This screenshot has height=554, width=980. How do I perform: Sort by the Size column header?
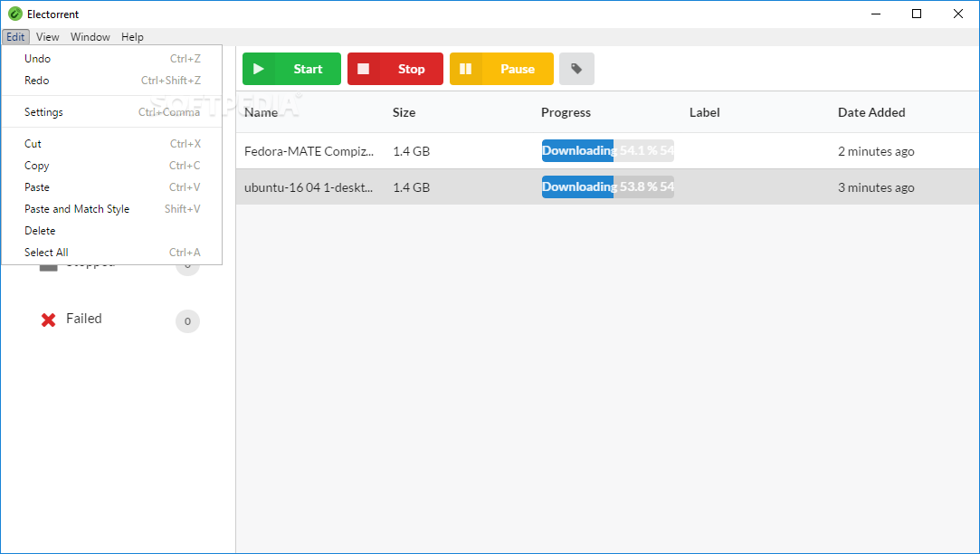click(x=404, y=112)
